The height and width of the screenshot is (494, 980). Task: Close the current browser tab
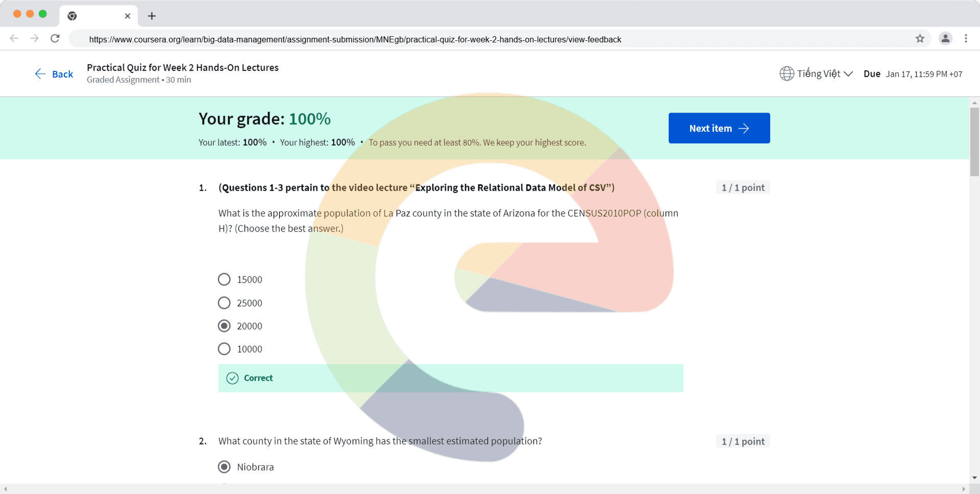coord(128,16)
